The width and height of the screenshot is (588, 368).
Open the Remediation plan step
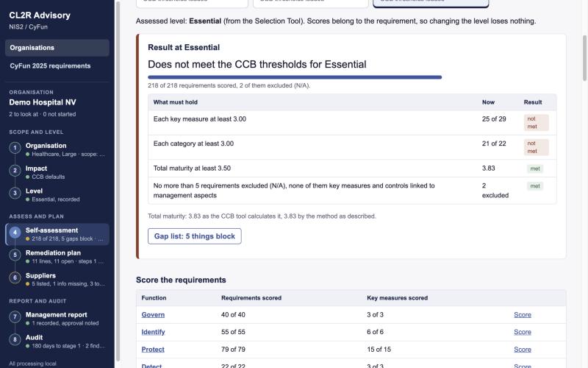57,256
